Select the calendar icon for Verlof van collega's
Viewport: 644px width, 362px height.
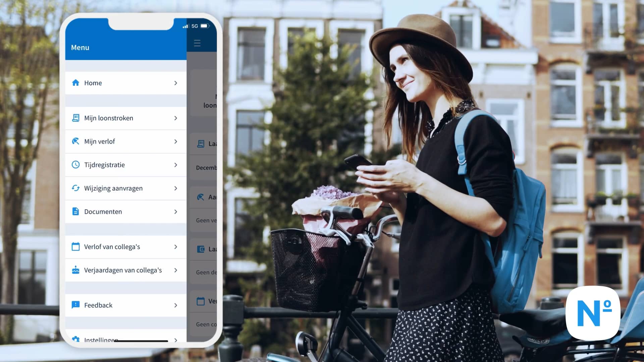75,246
